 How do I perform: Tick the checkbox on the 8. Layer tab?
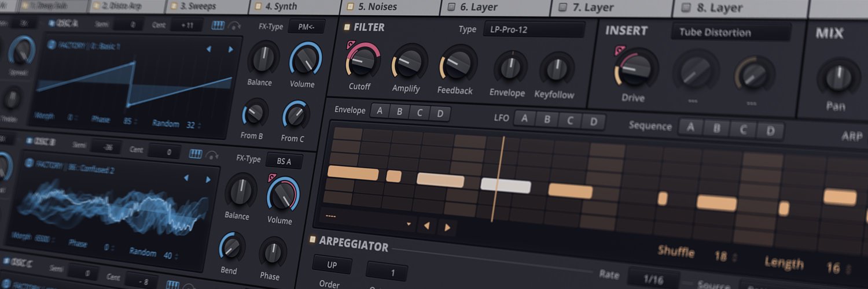point(686,8)
